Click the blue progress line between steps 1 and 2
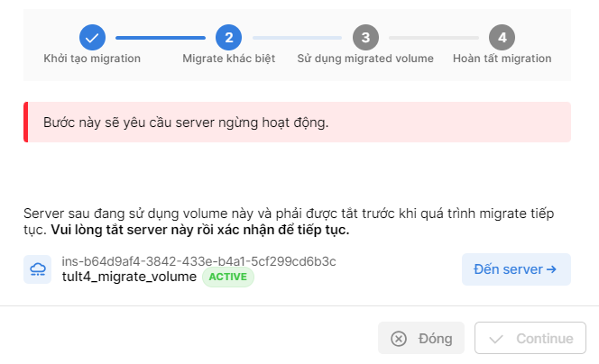The height and width of the screenshot is (364, 599). click(161, 38)
